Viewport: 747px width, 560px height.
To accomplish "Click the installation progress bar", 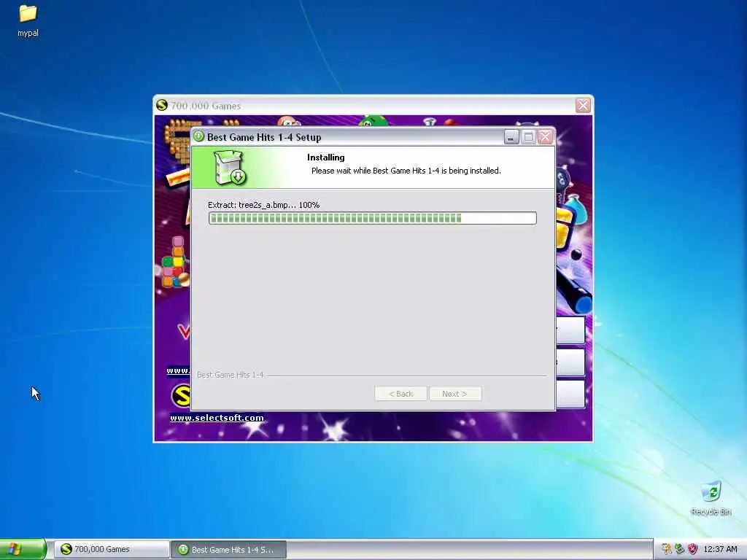I will [373, 218].
